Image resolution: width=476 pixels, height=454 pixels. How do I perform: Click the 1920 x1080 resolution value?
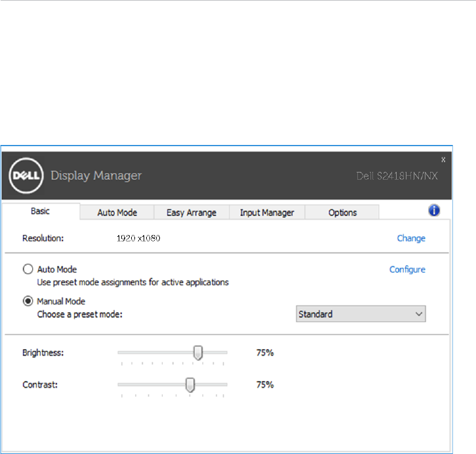click(138, 238)
